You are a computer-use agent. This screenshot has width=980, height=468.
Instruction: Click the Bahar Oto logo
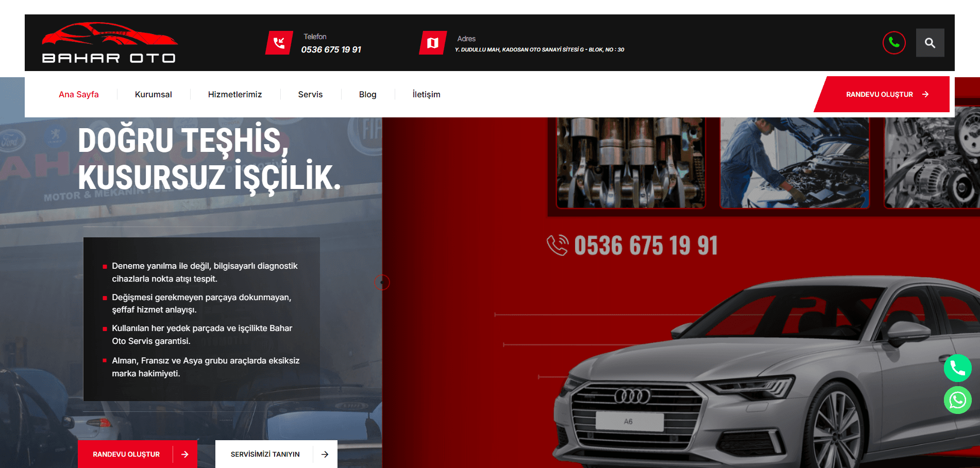109,43
